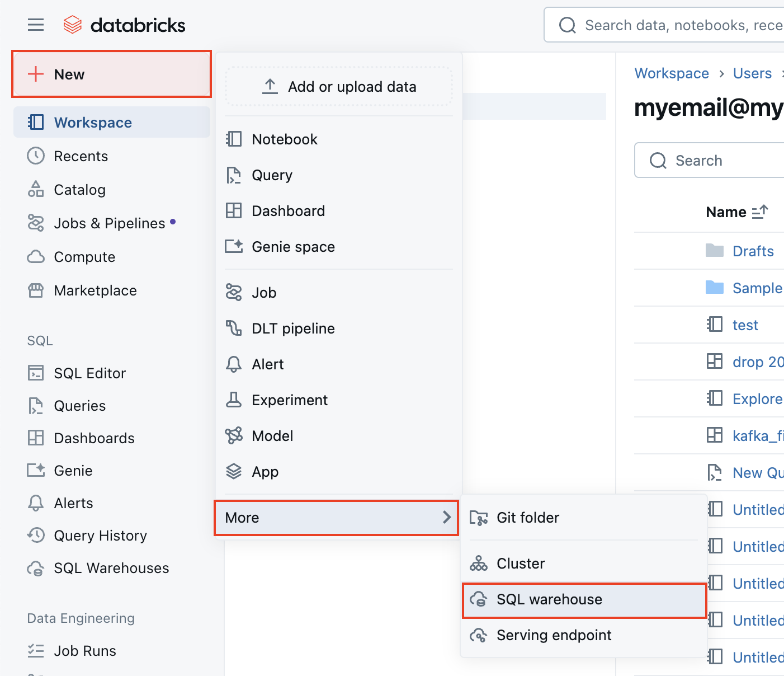Click the Genie sparkle icon in sidebar
The height and width of the screenshot is (676, 784).
[x=36, y=470]
